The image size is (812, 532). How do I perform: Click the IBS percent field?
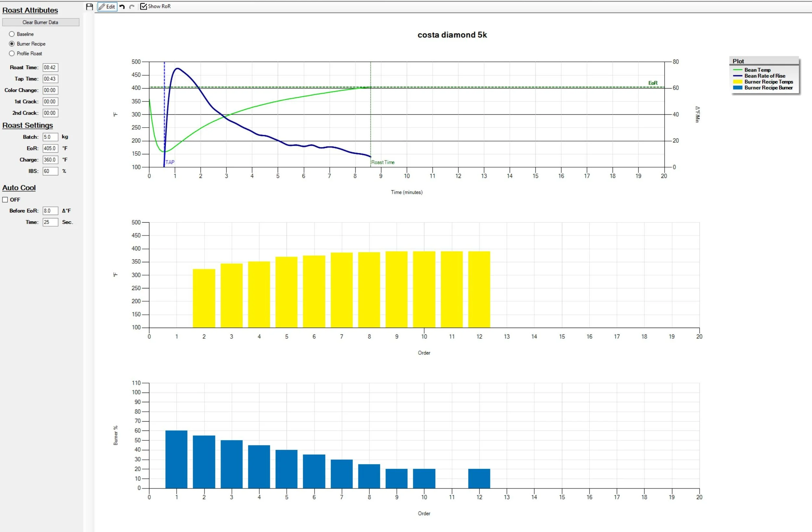[x=50, y=171]
